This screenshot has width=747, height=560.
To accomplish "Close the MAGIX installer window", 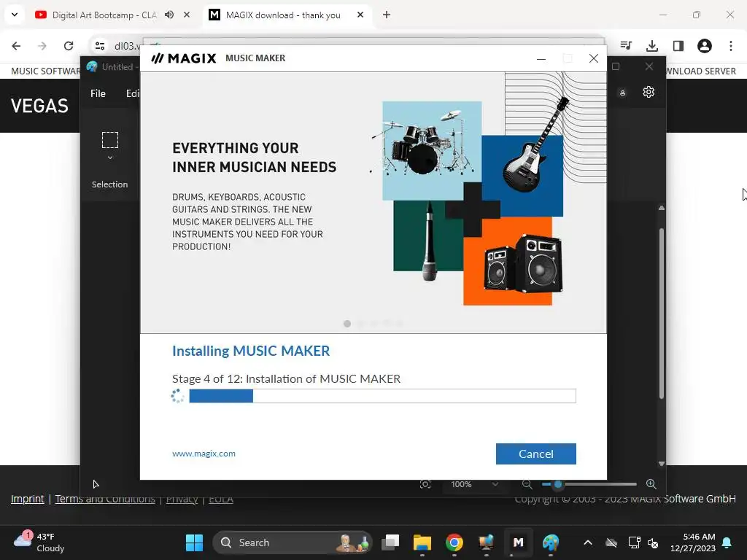I will [x=594, y=58].
